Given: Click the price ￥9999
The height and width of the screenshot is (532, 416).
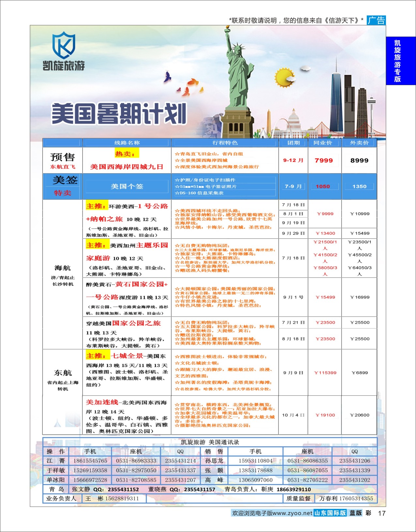Looking at the screenshot, I should tap(325, 214).
